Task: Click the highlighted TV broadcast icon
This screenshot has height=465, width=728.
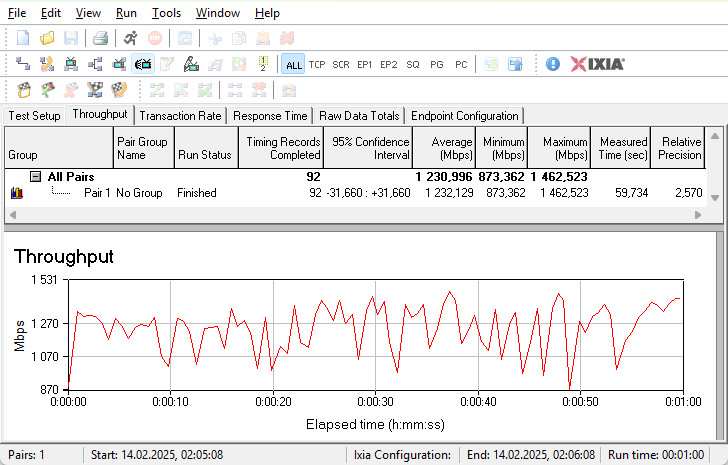Action: point(143,64)
